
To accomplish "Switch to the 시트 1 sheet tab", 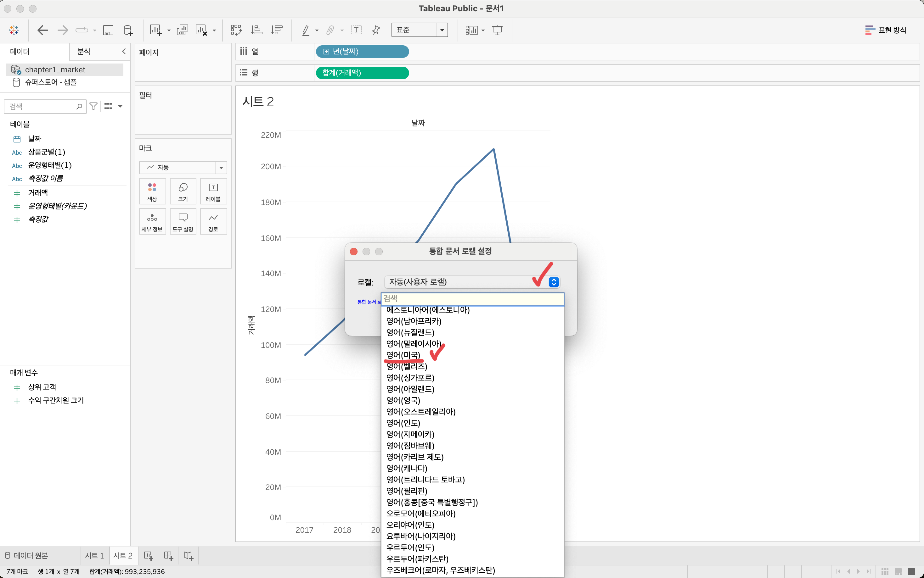I will tap(94, 555).
